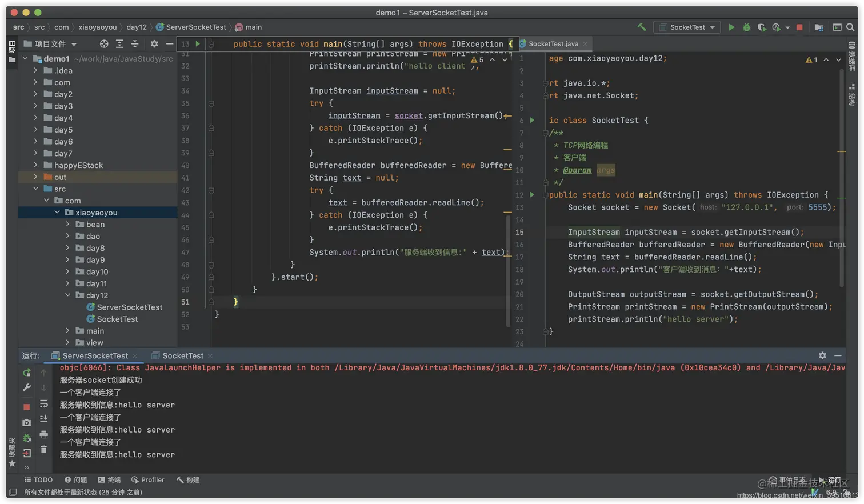The width and height of the screenshot is (864, 504).
Task: Open the Profiler tool window
Action: pos(147,480)
